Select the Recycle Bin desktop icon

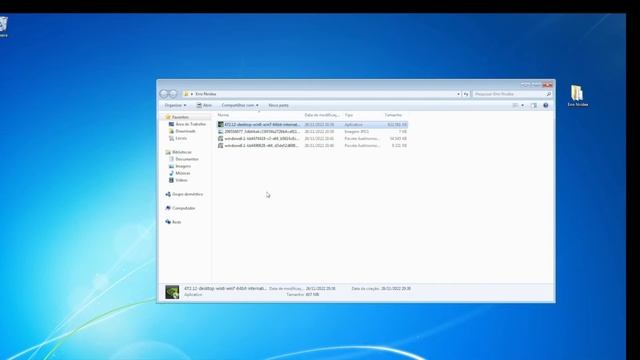[x=3, y=27]
